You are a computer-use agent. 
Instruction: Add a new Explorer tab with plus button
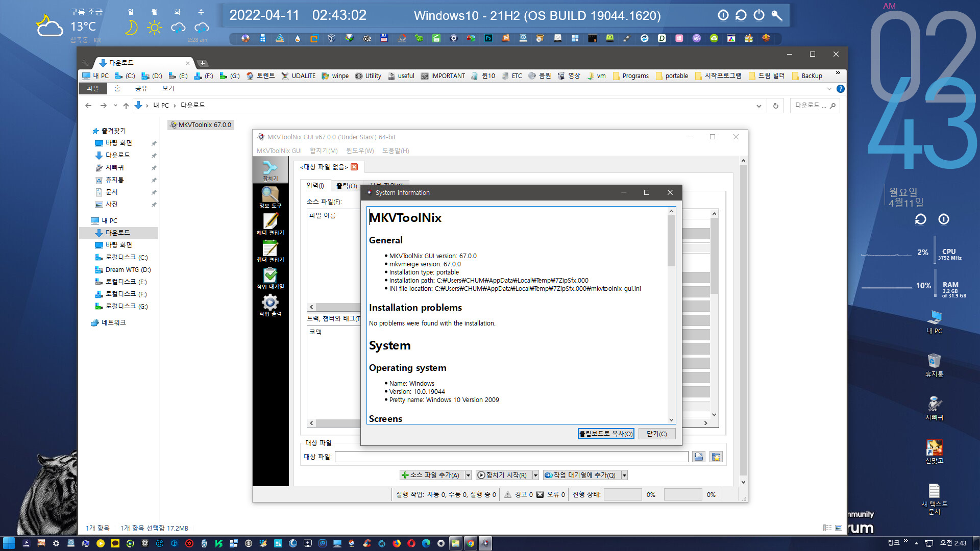pyautogui.click(x=203, y=63)
